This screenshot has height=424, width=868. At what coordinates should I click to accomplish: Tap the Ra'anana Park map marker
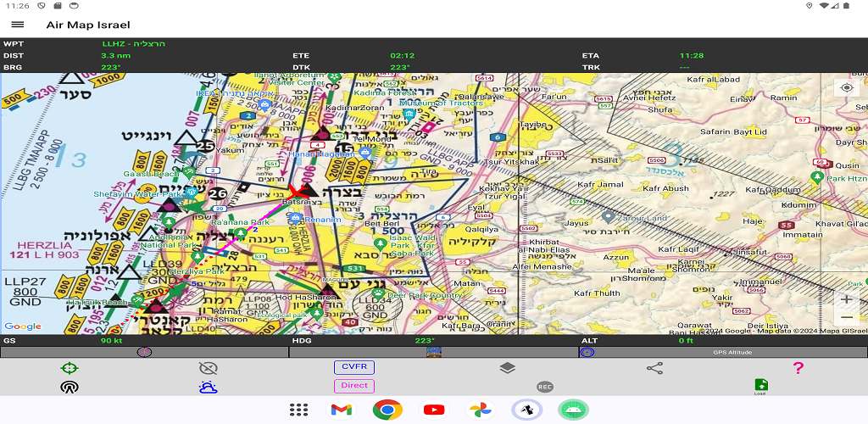pos(240,232)
